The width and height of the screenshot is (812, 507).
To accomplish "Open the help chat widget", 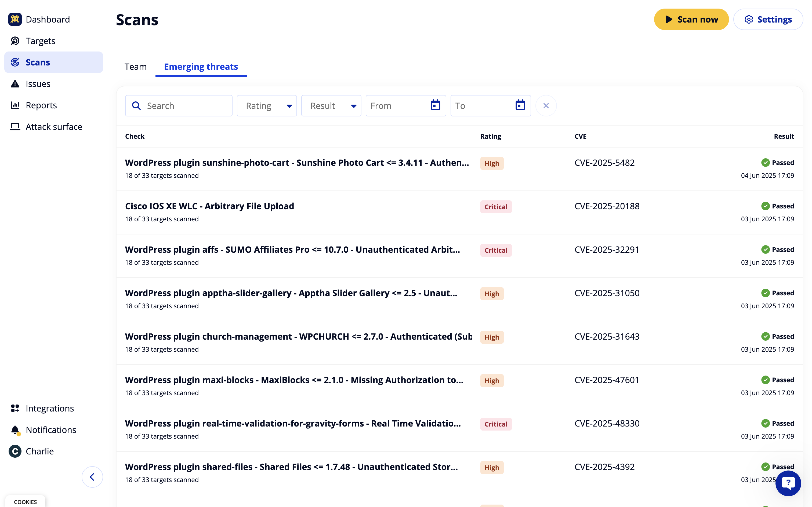I will pos(788,483).
